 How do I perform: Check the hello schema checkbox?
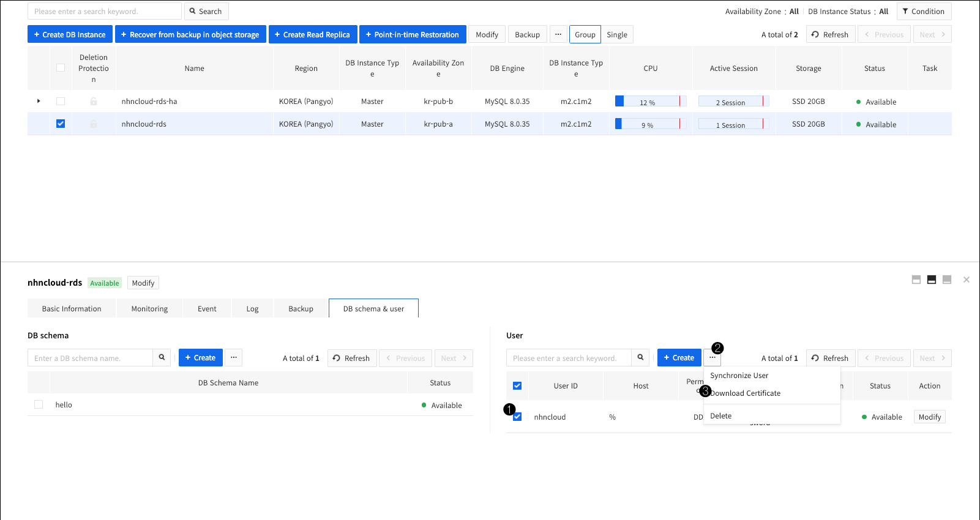pos(39,404)
